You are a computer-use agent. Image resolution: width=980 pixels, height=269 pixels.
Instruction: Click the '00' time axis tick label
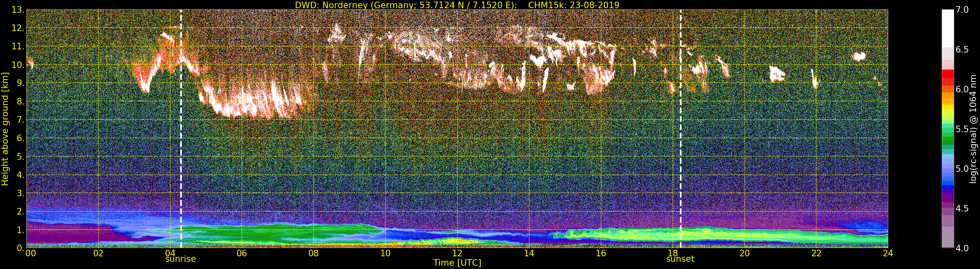tap(30, 253)
